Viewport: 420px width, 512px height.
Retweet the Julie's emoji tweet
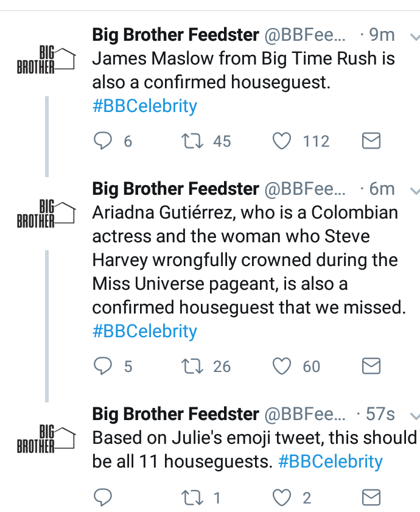192,497
